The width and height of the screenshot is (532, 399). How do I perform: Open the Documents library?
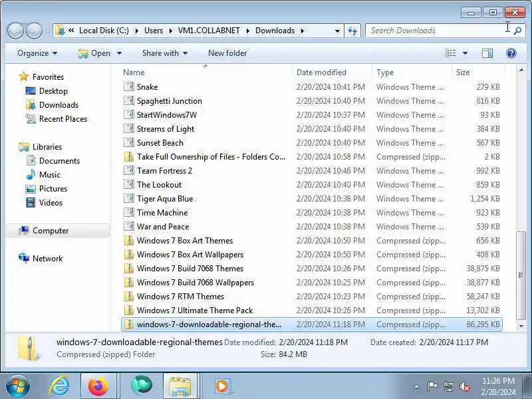click(x=59, y=161)
